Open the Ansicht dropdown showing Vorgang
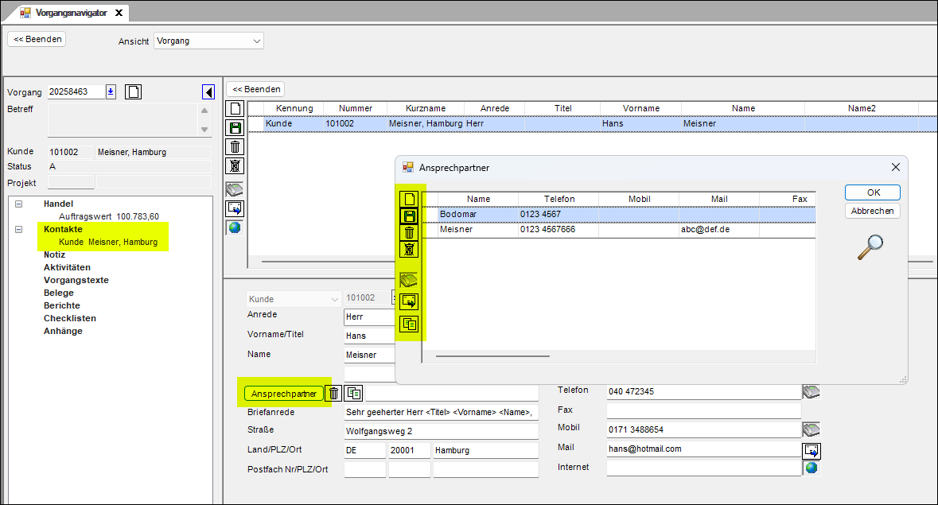The width and height of the screenshot is (938, 505). 208,41
